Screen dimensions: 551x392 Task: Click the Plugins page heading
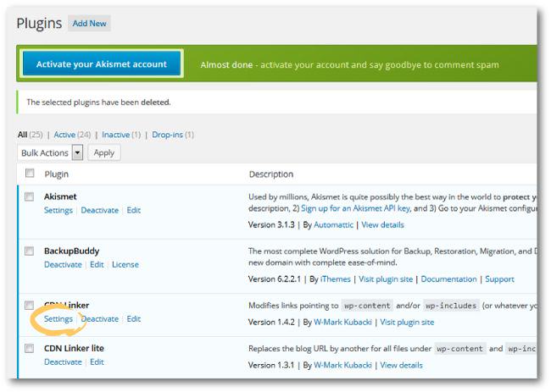coord(39,24)
